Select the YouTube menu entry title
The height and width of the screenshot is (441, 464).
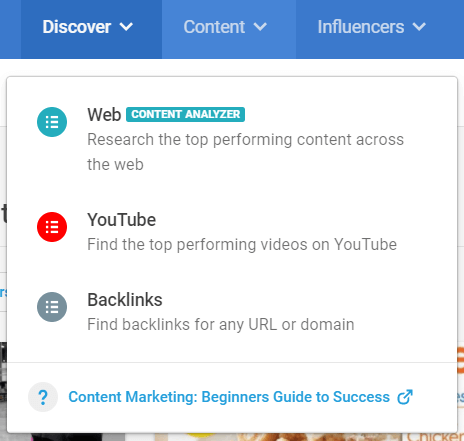pos(122,220)
